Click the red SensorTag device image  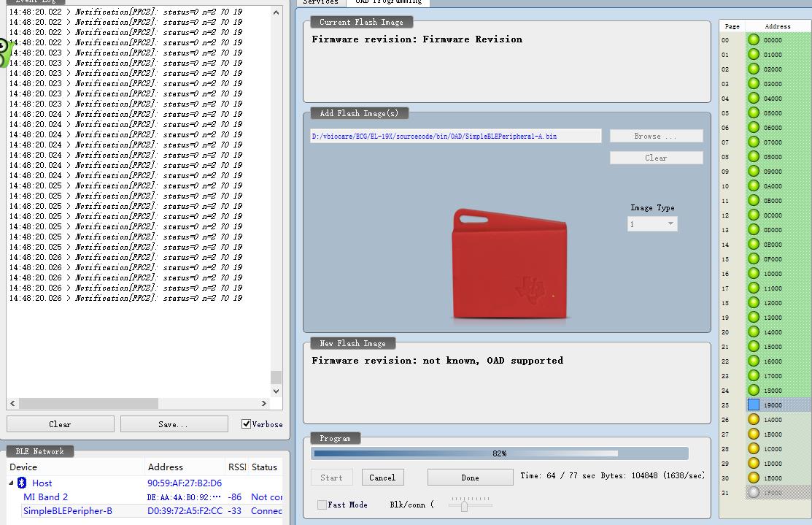pos(509,264)
